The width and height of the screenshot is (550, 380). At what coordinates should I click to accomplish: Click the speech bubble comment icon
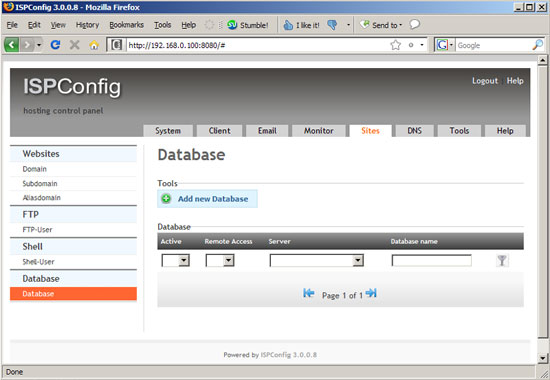415,24
